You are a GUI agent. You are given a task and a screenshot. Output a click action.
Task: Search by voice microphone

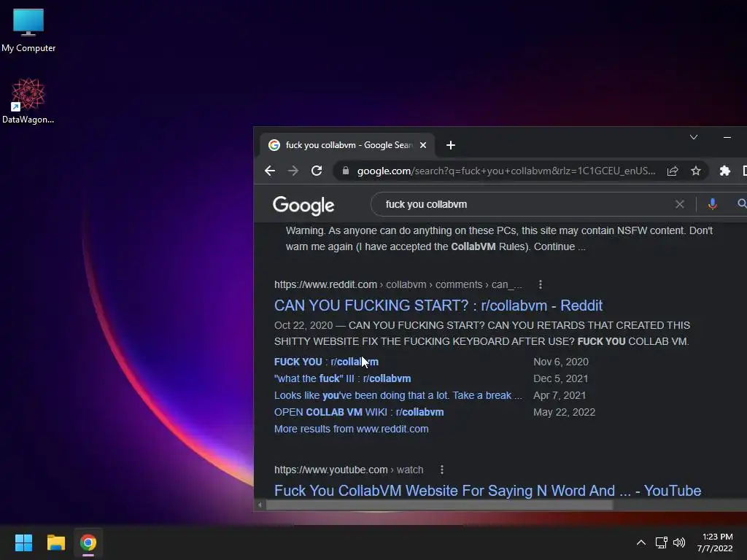pyautogui.click(x=712, y=204)
